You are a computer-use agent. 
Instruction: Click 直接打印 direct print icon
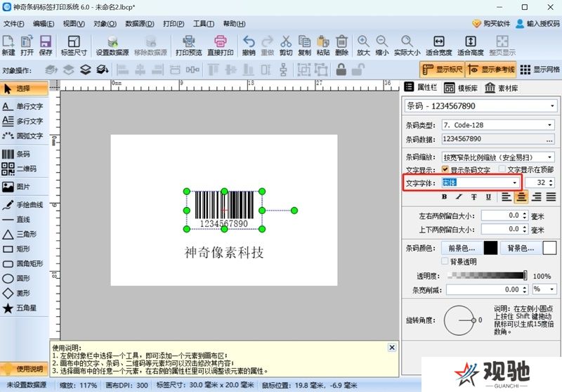220,45
